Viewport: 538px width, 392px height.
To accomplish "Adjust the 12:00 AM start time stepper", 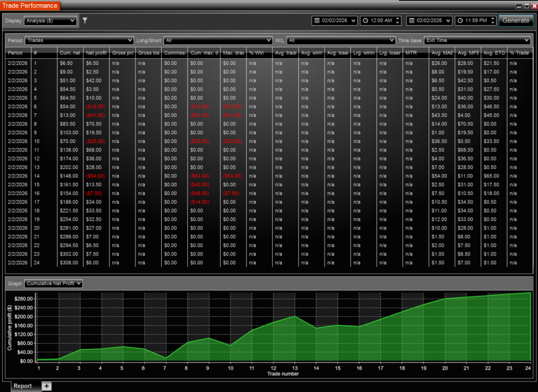I will point(397,20).
